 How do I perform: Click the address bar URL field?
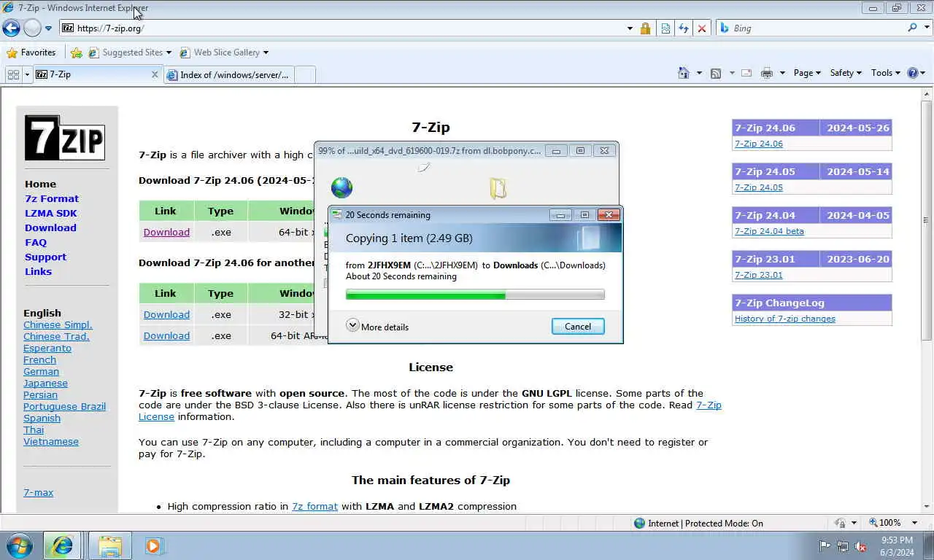click(343, 28)
